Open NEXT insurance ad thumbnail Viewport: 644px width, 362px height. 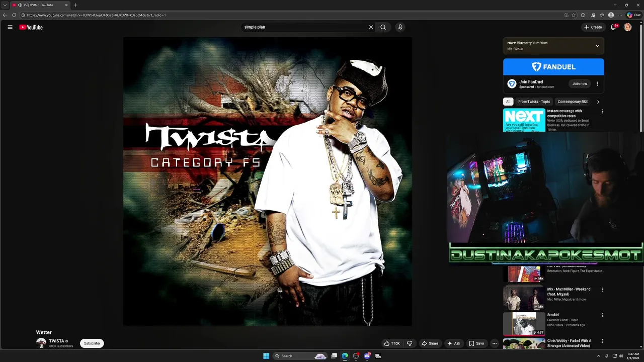click(524, 120)
